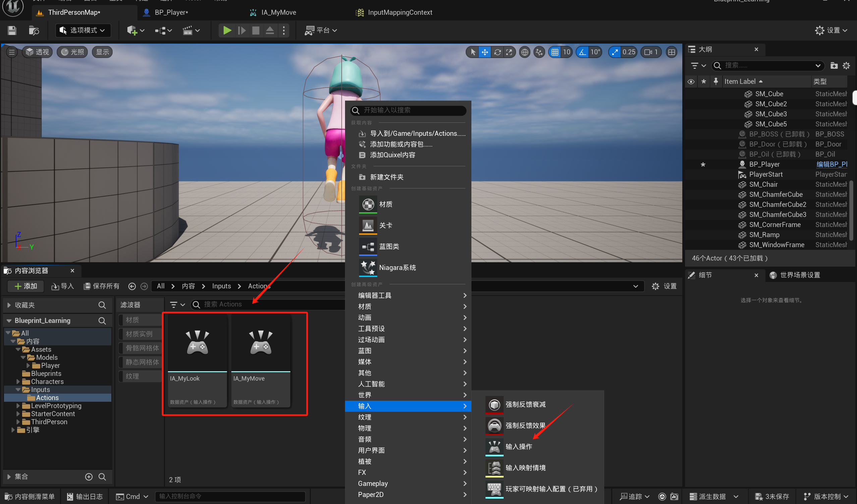
Task: Click the Blueprint class icon in menu
Action: 367,246
